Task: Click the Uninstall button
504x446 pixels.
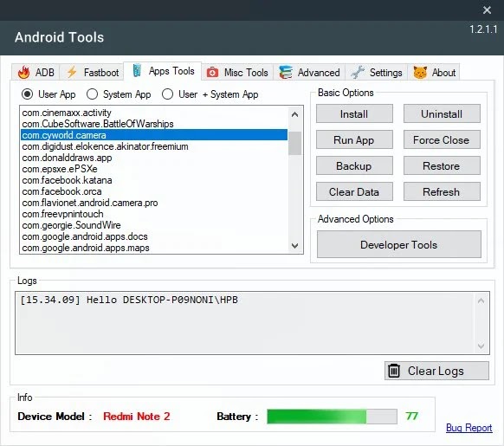Action: click(442, 113)
